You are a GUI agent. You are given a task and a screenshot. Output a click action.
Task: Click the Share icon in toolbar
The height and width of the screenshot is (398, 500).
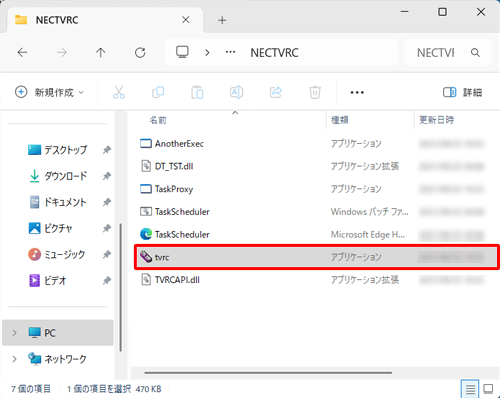pos(276,92)
